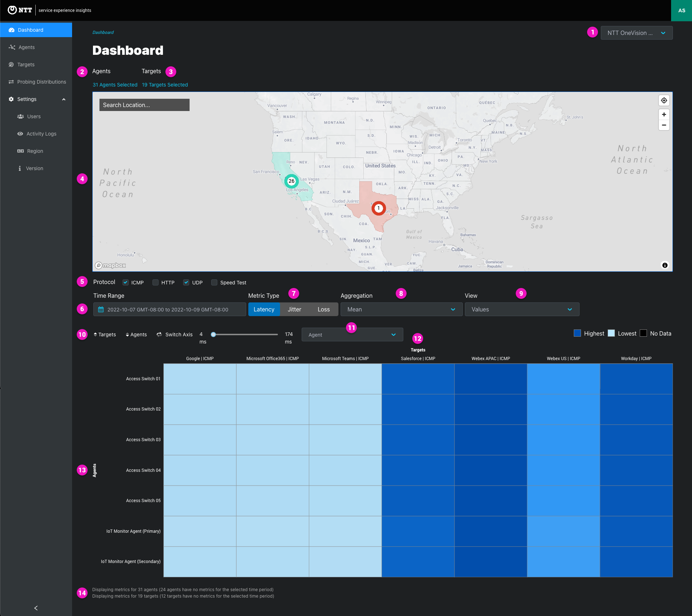
Task: Click the Switch Axis button label
Action: (x=179, y=334)
